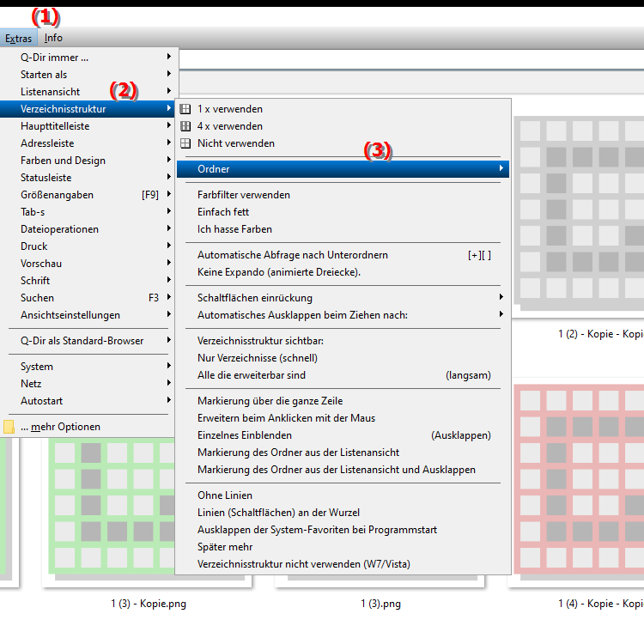Choose 'Ich hasse Farben' option
Viewport: 644px width, 644px height.
click(x=234, y=229)
